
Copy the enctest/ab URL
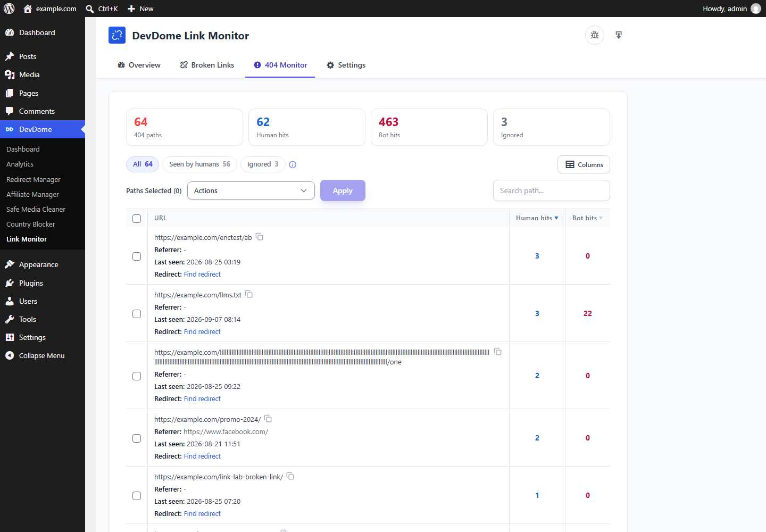coord(260,237)
